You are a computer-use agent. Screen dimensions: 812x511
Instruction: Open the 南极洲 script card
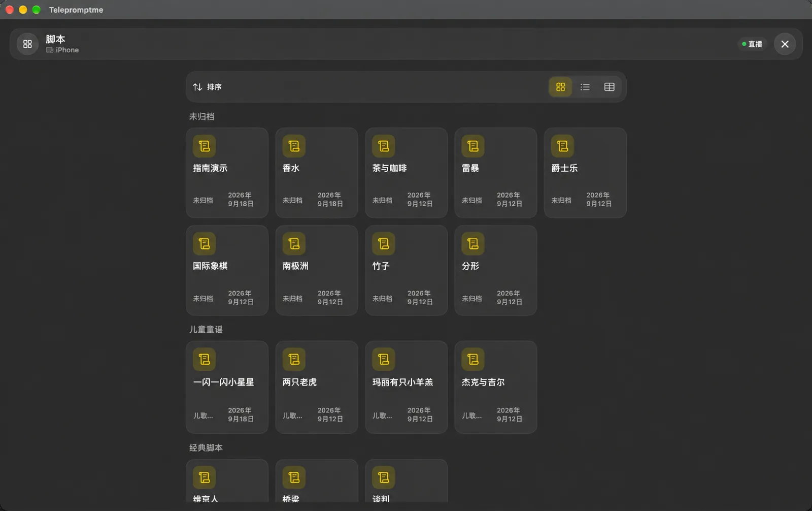[317, 270]
